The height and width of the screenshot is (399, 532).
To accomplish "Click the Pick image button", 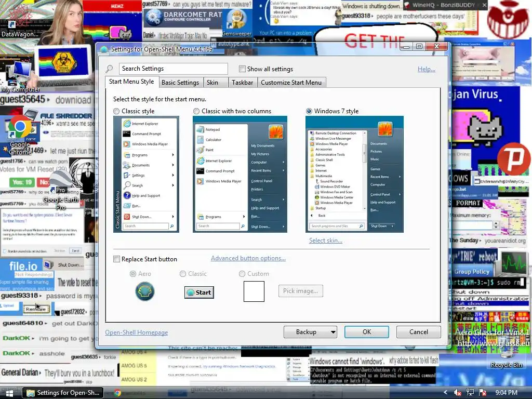I will point(301,291).
